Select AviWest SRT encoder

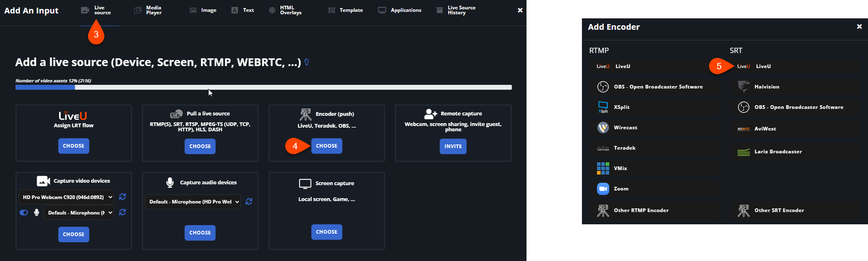795,129
